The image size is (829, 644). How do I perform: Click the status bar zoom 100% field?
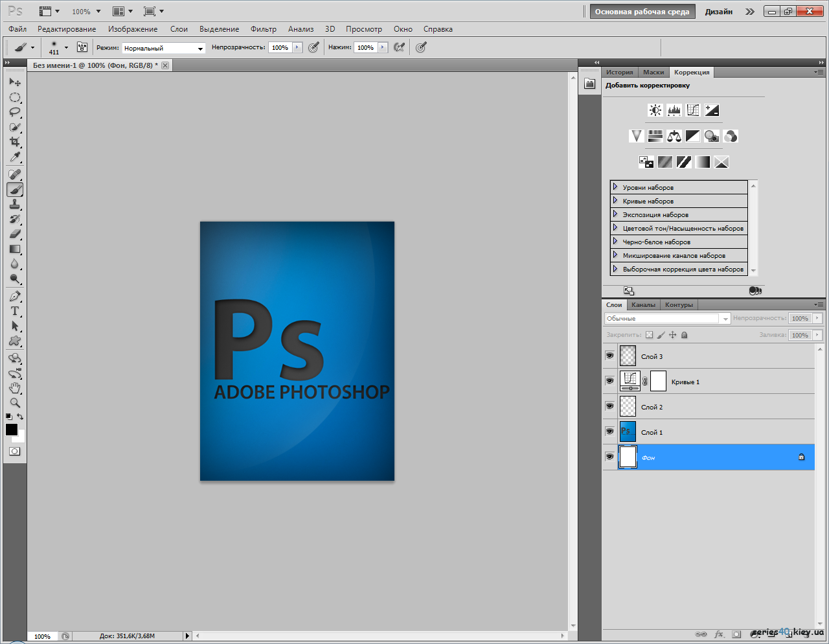click(43, 636)
